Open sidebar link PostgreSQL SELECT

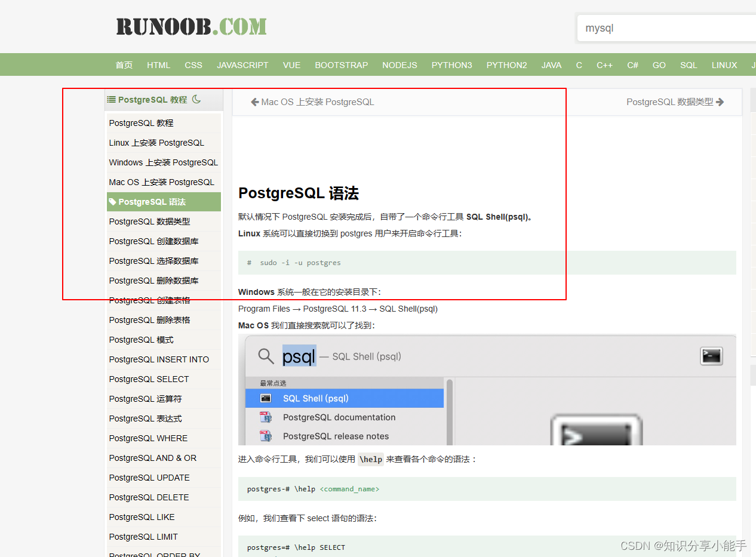pos(149,379)
